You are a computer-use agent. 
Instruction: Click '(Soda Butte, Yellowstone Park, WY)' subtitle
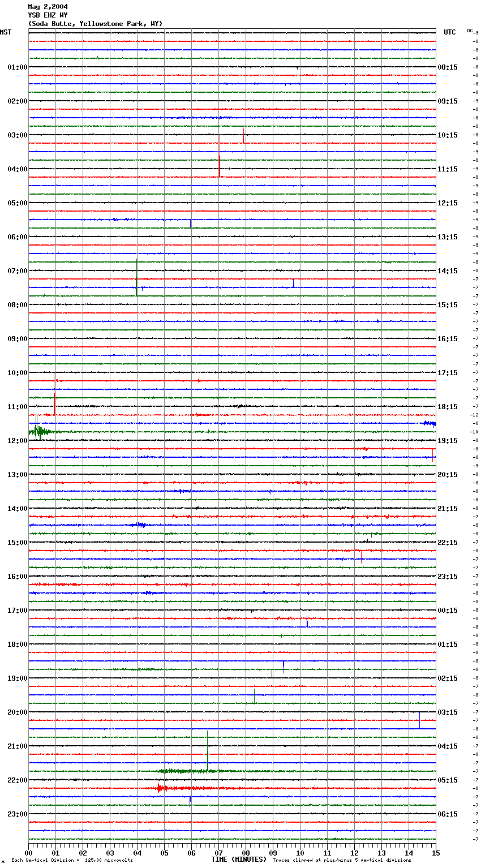point(95,24)
